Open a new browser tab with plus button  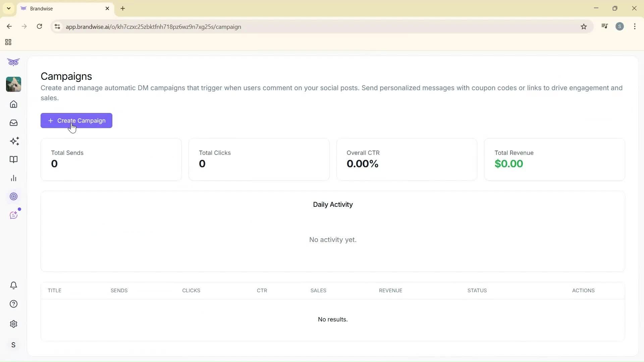pos(123,8)
